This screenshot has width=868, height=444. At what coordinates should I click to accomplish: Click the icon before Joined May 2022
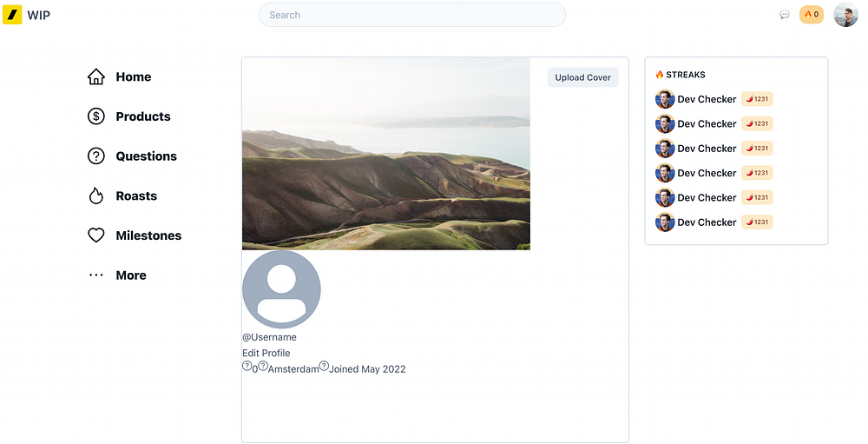coord(325,366)
